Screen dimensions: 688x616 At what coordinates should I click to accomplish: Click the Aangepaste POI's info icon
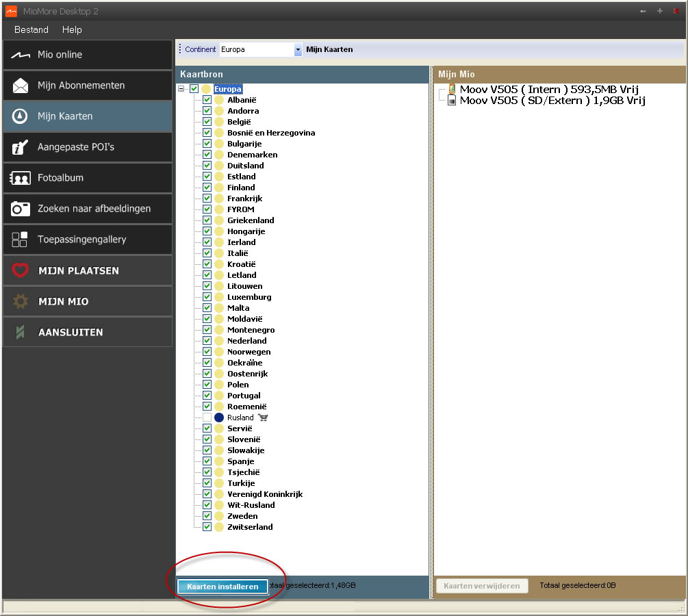(20, 147)
